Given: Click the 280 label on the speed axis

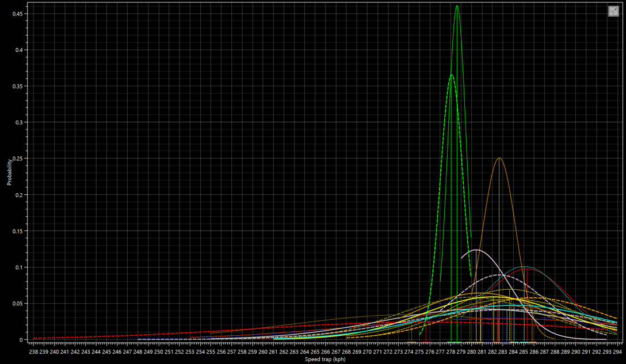Looking at the screenshot, I should pyautogui.click(x=471, y=351).
